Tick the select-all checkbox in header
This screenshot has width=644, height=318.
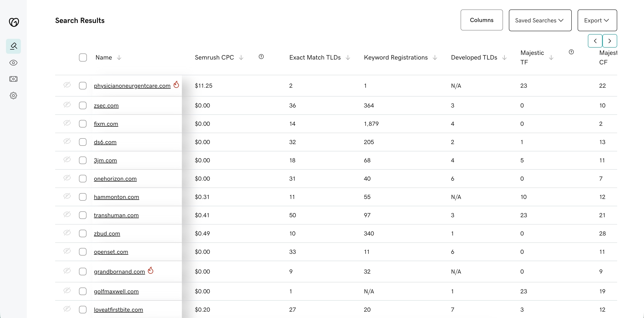pos(83,57)
